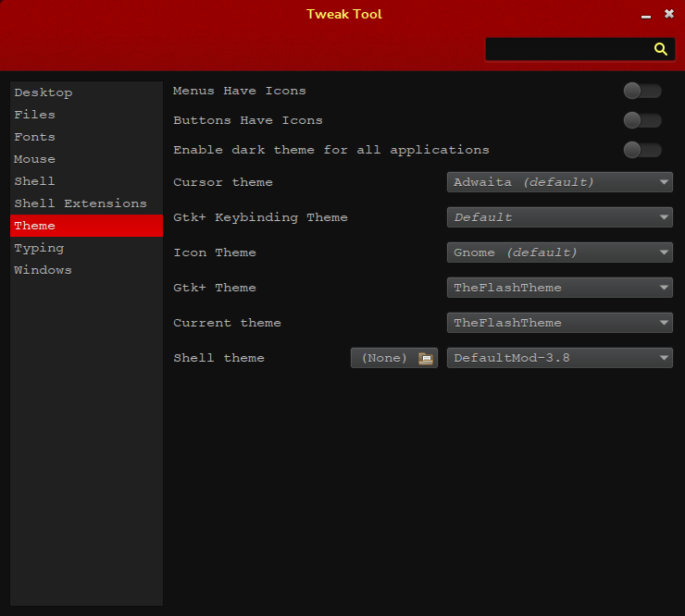
Task: Minimize the Tweak Tool window
Action: [646, 16]
